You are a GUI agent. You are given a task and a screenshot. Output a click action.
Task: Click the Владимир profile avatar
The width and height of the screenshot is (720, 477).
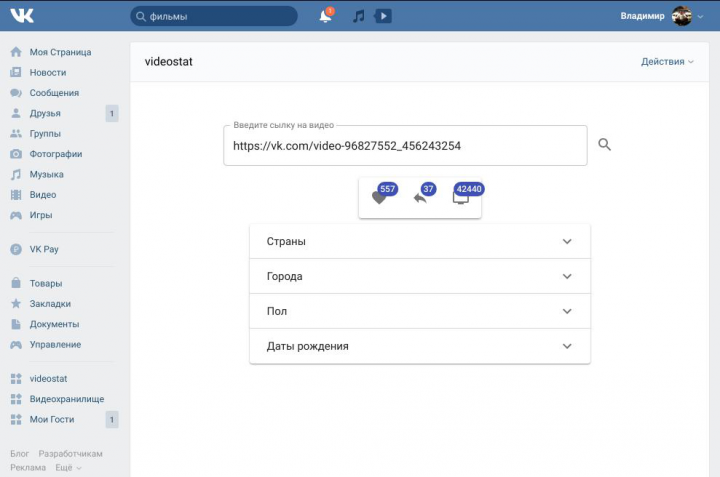(x=681, y=16)
